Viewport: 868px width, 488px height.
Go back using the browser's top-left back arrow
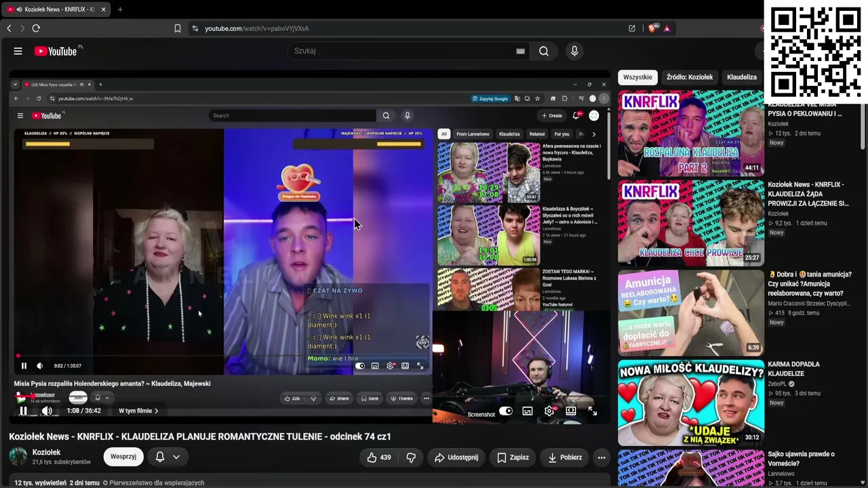(9, 28)
